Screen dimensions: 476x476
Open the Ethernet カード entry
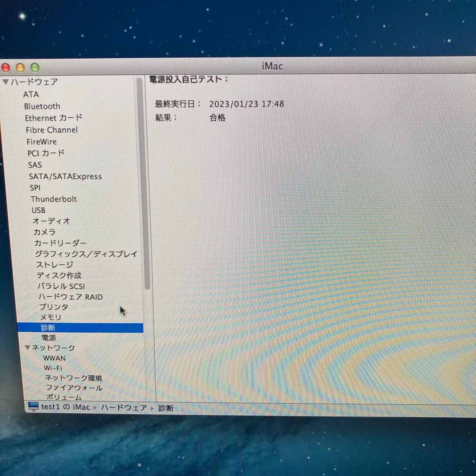(x=54, y=118)
